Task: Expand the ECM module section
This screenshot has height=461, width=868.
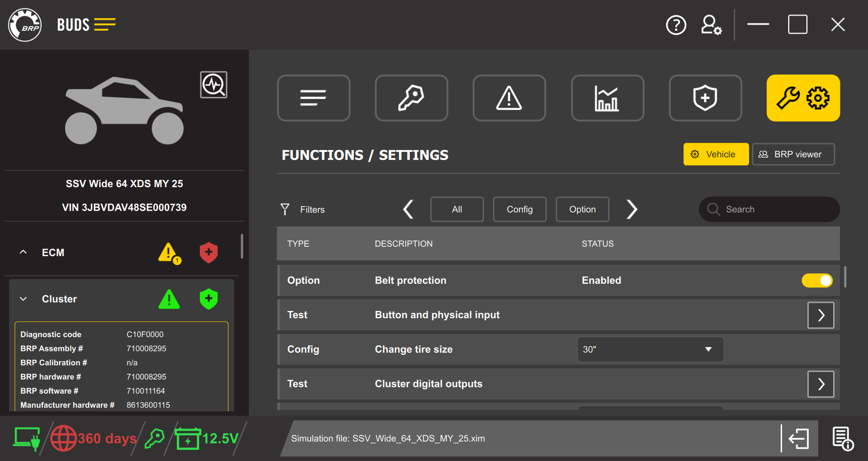Action: click(24, 253)
